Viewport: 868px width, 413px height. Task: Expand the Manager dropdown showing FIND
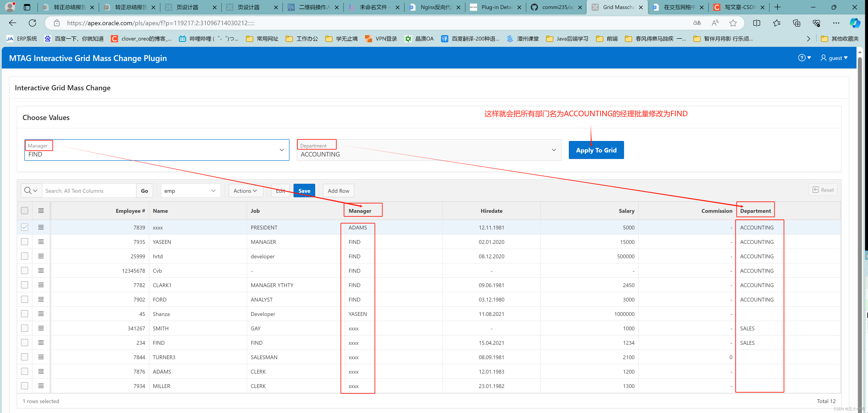point(282,150)
